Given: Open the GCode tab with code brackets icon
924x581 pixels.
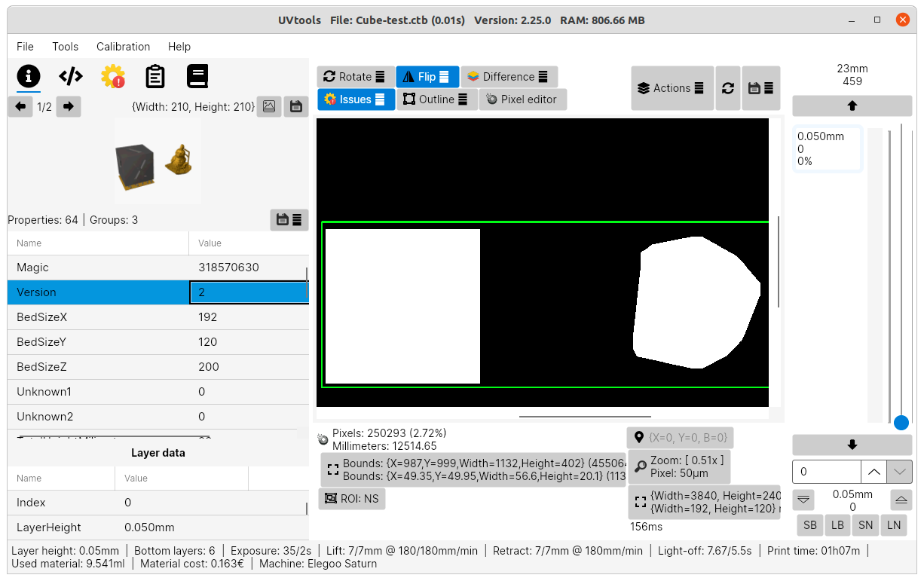Looking at the screenshot, I should pos(71,76).
